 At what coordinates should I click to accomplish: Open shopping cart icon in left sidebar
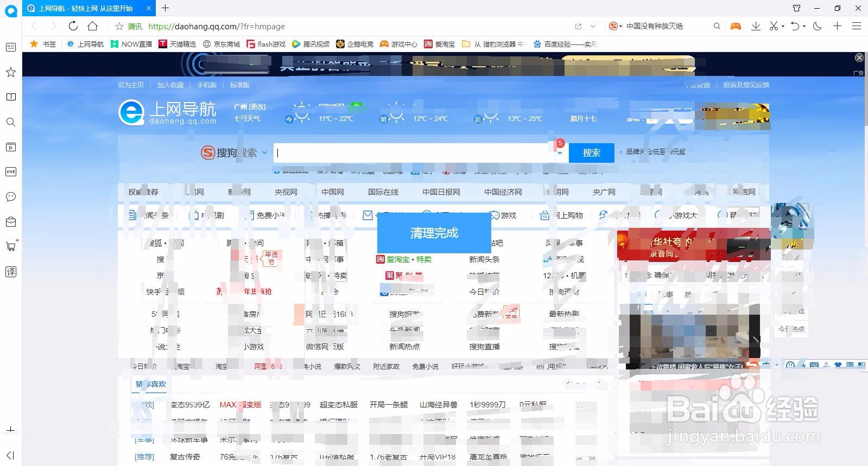tap(11, 247)
